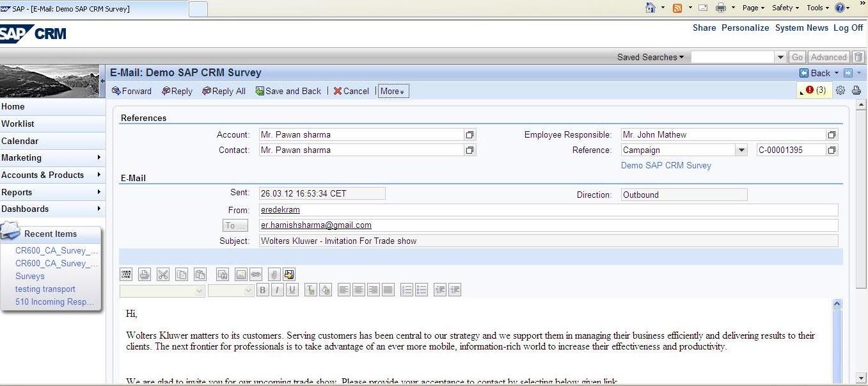Expand Accounts & Products menu

52,175
